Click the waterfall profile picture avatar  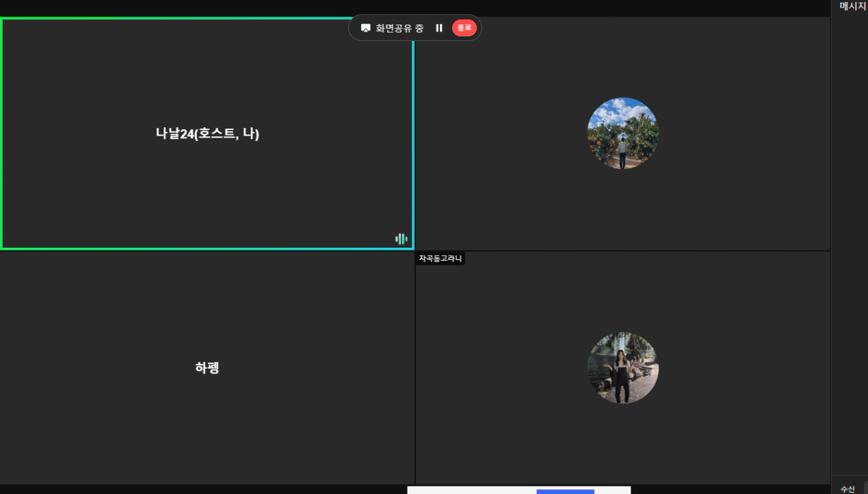pyautogui.click(x=622, y=368)
